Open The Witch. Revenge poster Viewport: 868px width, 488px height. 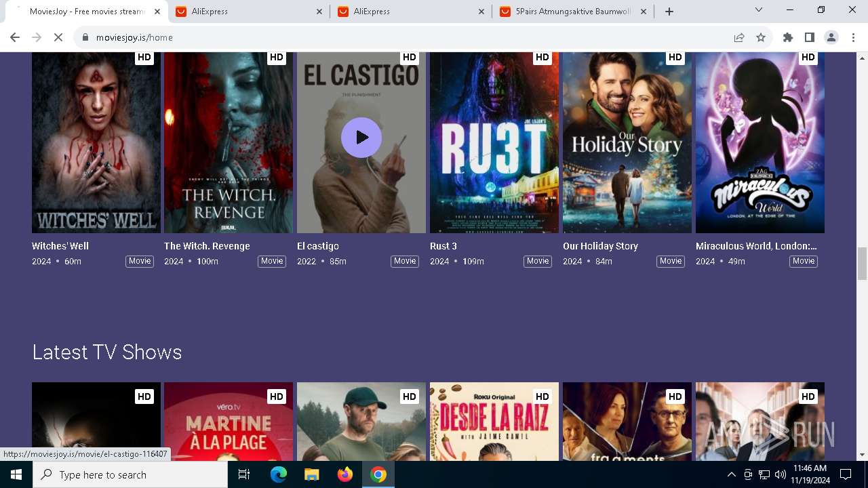[229, 142]
